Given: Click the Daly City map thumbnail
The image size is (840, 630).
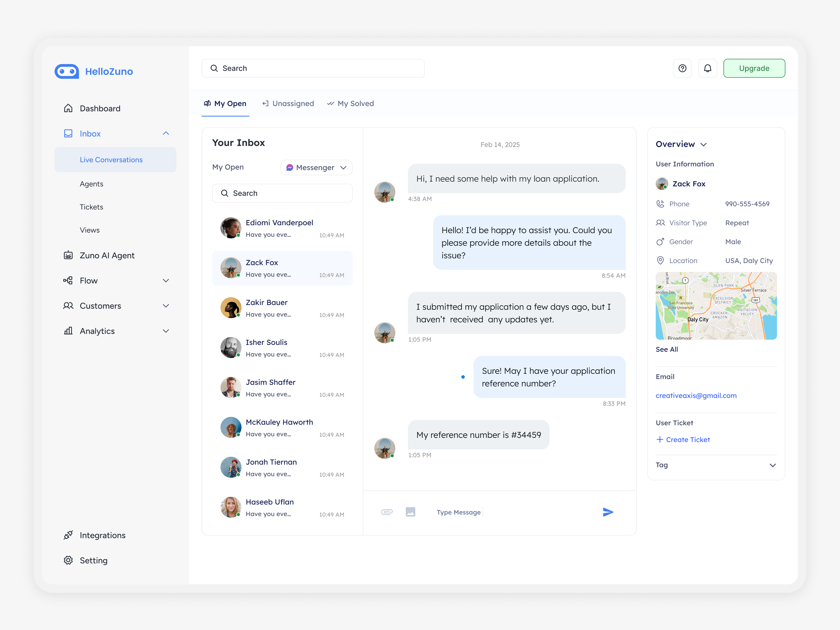Looking at the screenshot, I should pos(716,306).
